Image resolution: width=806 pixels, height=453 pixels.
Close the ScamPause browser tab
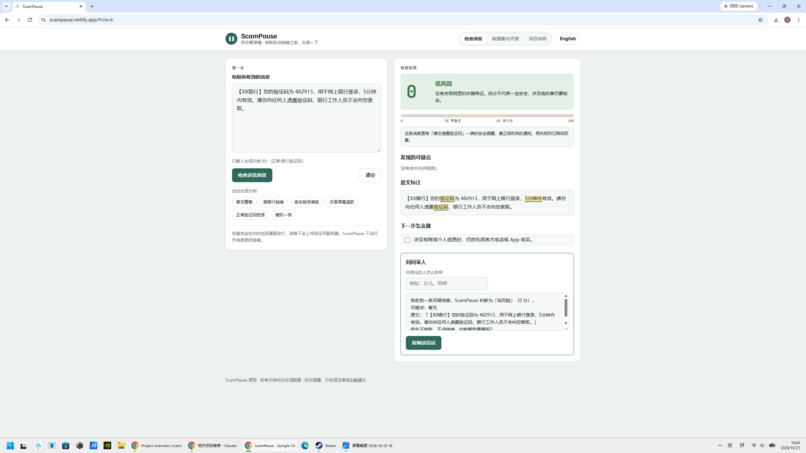coord(81,6)
